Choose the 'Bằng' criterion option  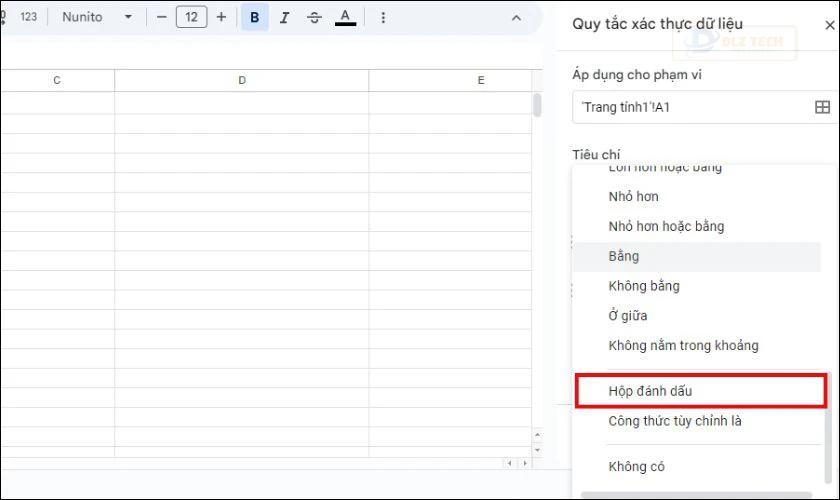click(x=696, y=256)
